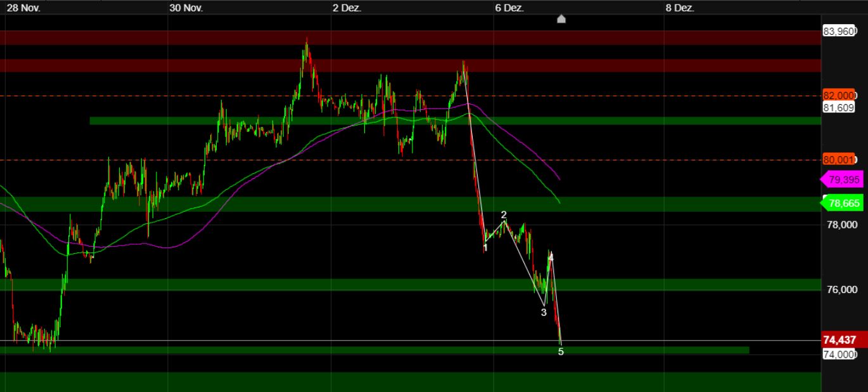Toggle the dashed orange 82,000 alert line
Viewport: 868px width, 392px height.
click(x=253, y=96)
